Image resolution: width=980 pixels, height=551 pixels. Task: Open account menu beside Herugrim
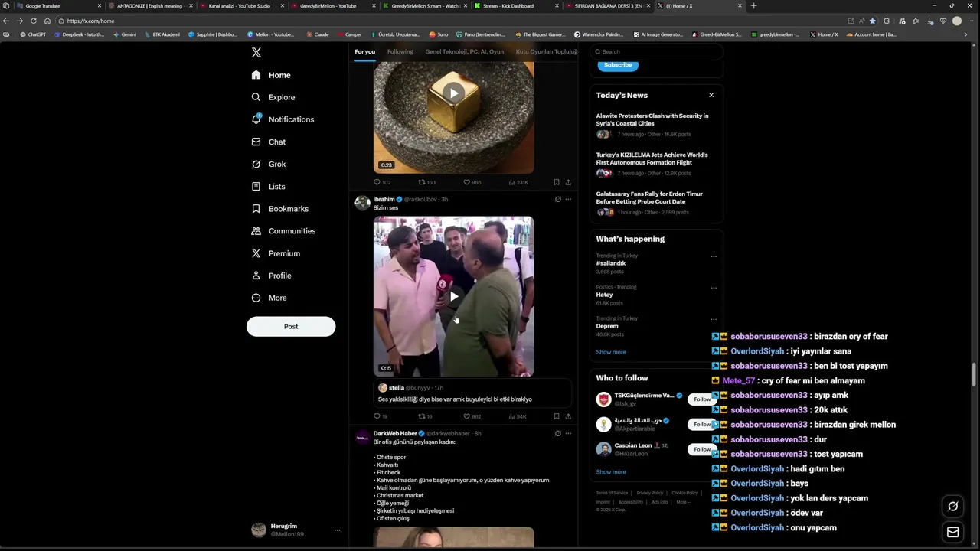pos(337,530)
